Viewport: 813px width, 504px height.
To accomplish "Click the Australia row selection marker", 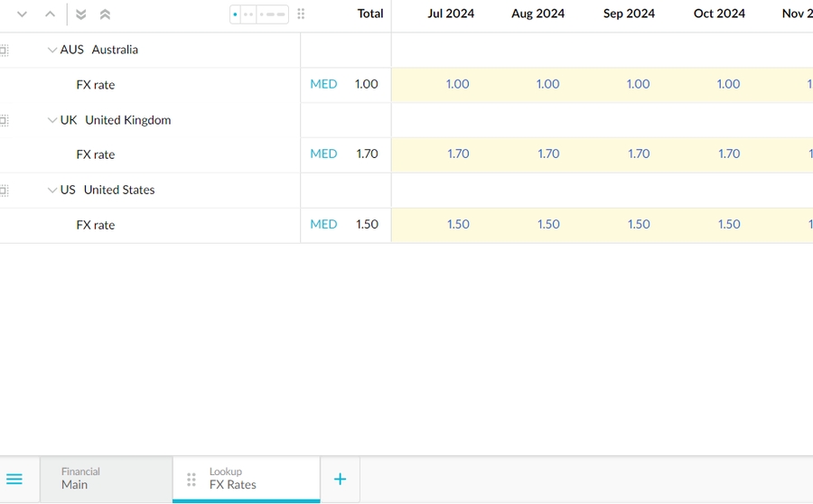I will pos(4,51).
